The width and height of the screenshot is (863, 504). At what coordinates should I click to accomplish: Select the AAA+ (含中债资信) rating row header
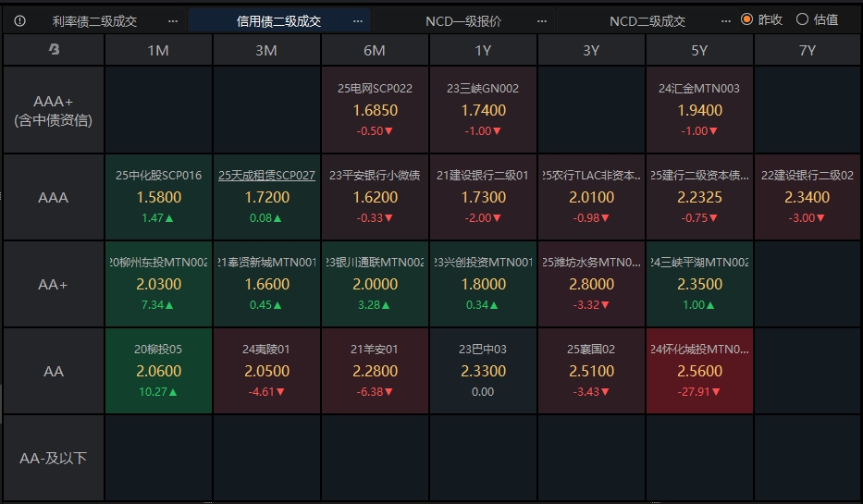pos(54,110)
